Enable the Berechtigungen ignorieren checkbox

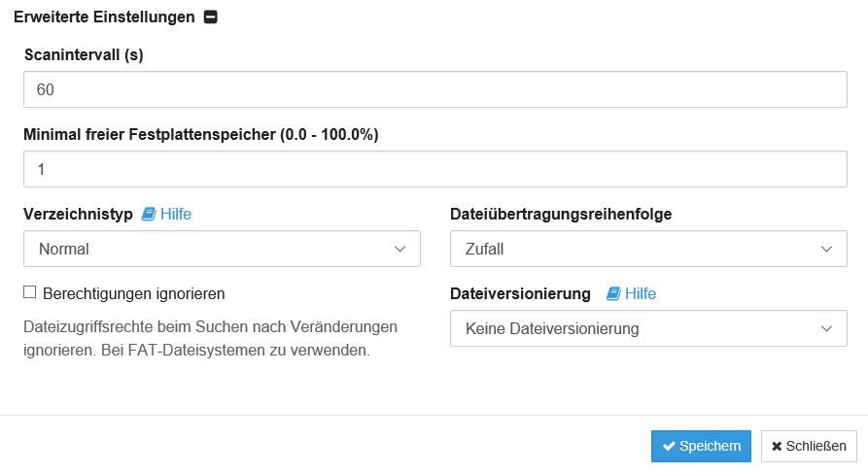29,292
